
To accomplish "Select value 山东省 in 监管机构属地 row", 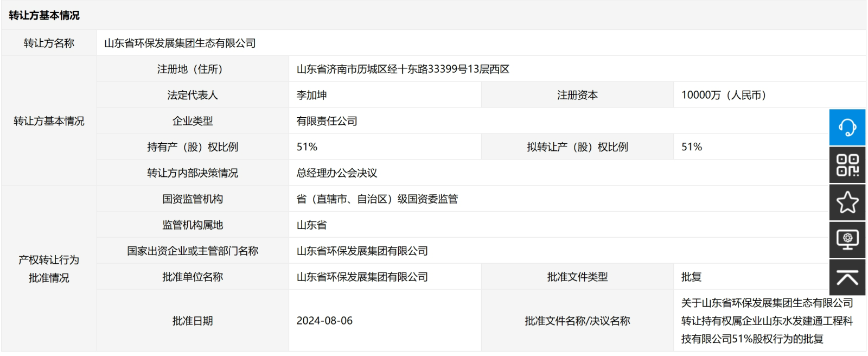I will [x=312, y=225].
